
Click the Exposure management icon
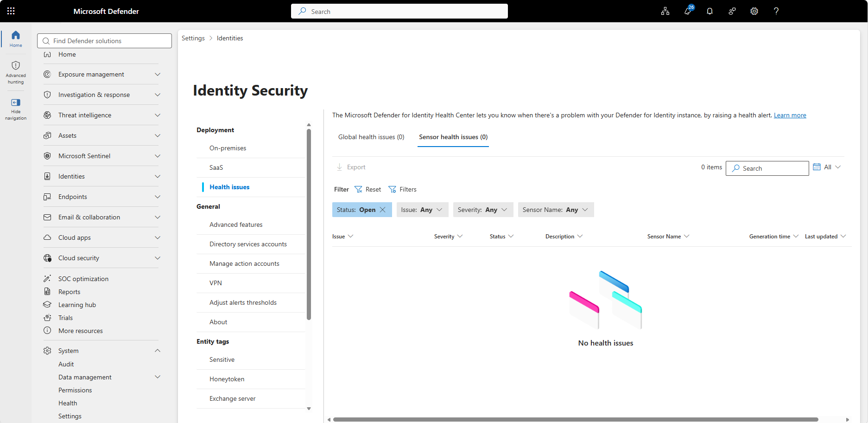[x=47, y=74]
